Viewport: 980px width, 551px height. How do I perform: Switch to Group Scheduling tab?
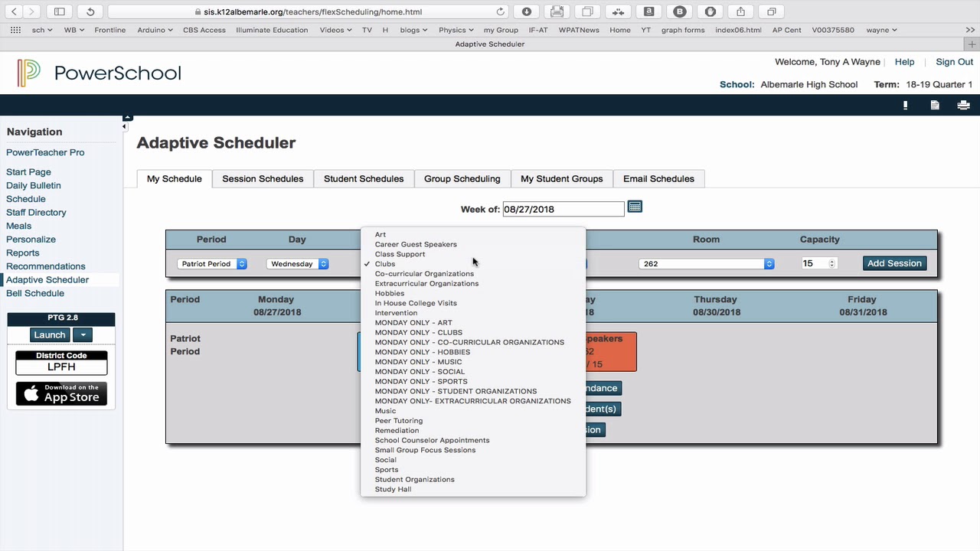tap(462, 178)
